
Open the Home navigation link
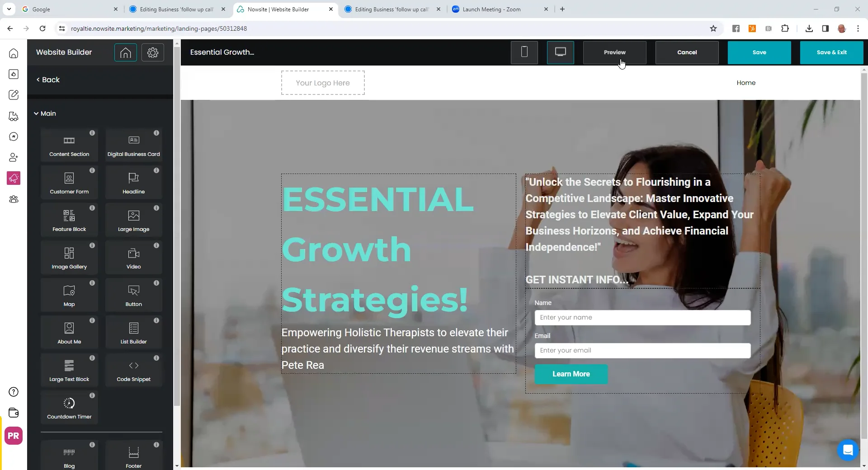tap(746, 83)
